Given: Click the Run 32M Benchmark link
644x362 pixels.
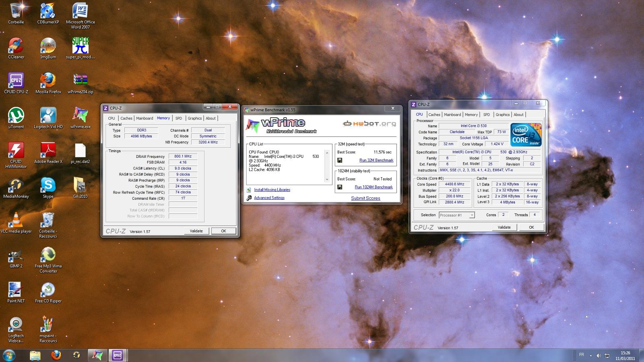Looking at the screenshot, I should [x=376, y=160].
